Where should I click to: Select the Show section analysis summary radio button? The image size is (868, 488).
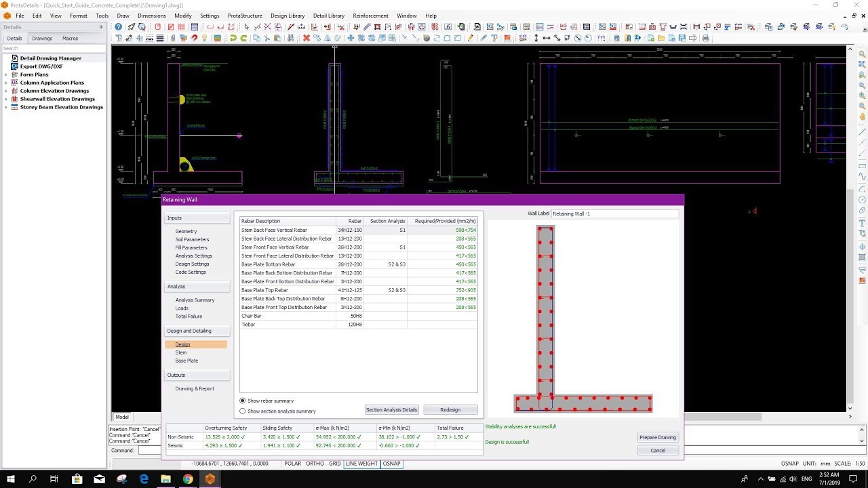(x=243, y=411)
